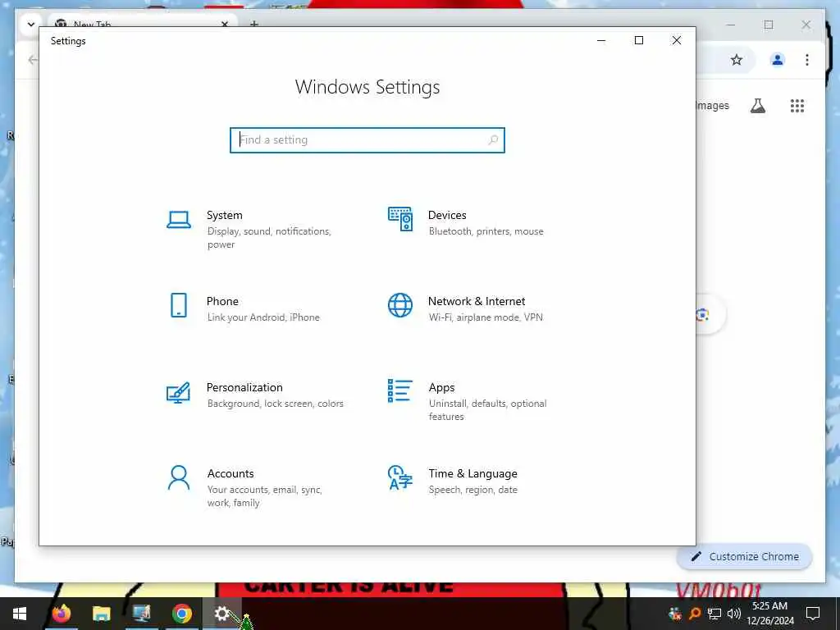The image size is (840, 630).
Task: Open the System settings laptop icon
Action: point(178,220)
